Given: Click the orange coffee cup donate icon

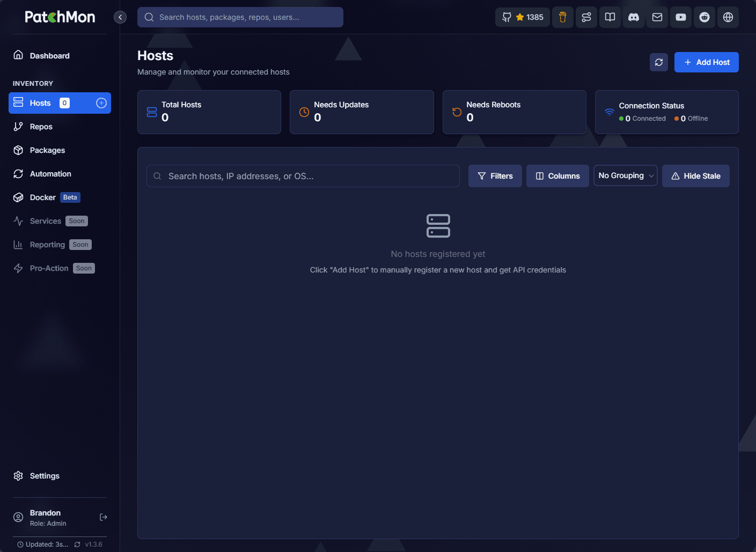Looking at the screenshot, I should coord(563,17).
